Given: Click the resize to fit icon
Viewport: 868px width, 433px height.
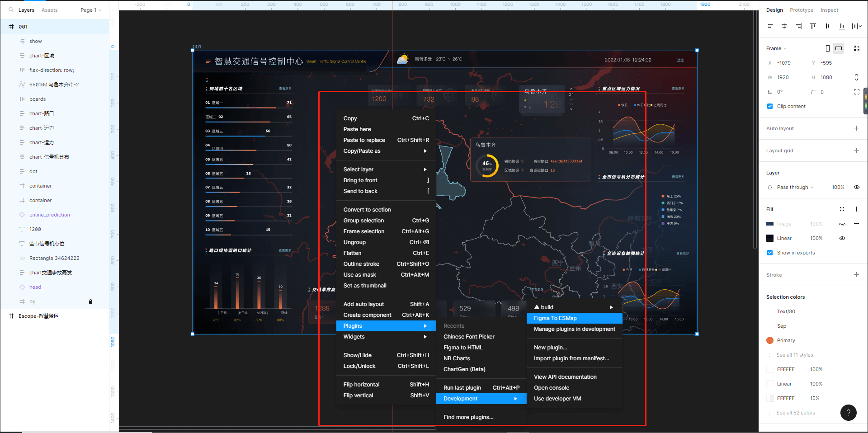Looking at the screenshot, I should pos(856,48).
